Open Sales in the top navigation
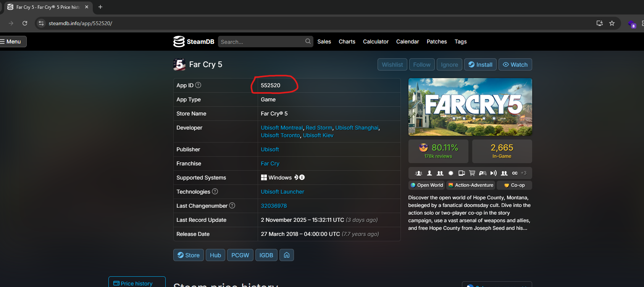The image size is (644, 287). point(324,42)
